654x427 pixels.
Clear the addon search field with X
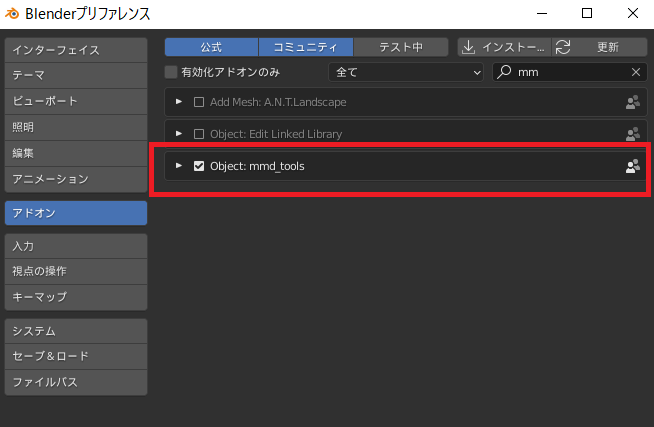pos(636,72)
